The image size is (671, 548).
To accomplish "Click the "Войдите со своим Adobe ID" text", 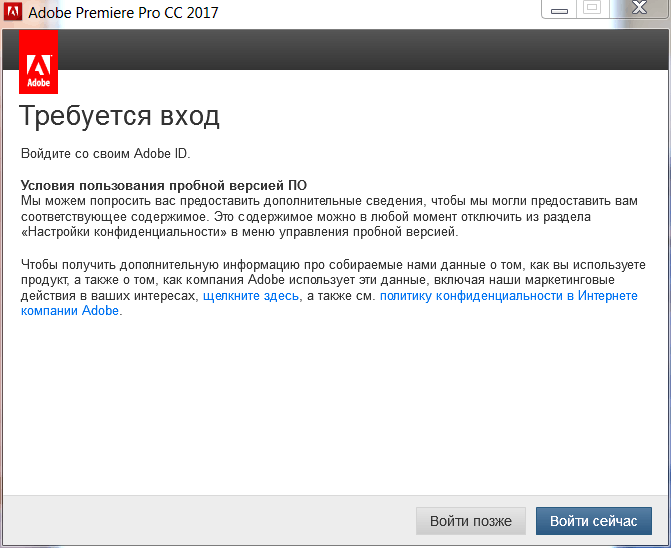I will pos(105,154).
